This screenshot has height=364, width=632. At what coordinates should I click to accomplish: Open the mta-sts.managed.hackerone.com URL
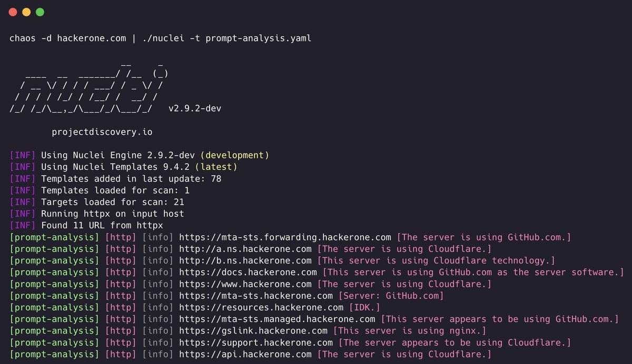[x=277, y=319]
